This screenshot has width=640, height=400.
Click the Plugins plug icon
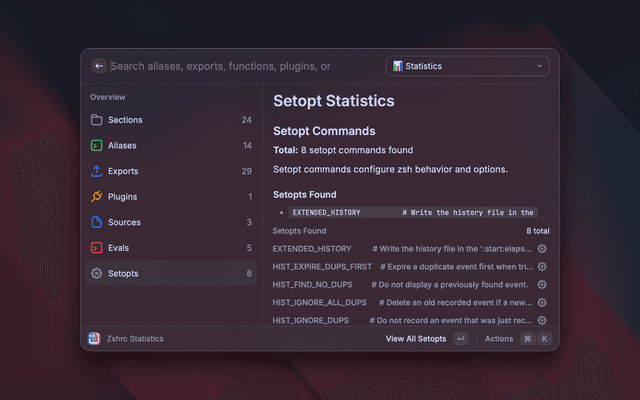point(97,197)
